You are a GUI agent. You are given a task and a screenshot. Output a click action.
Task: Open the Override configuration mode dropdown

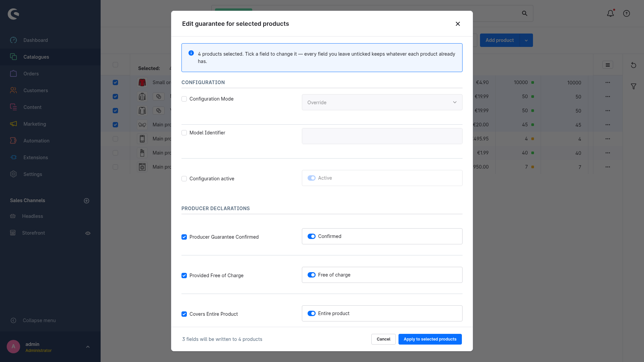382,103
